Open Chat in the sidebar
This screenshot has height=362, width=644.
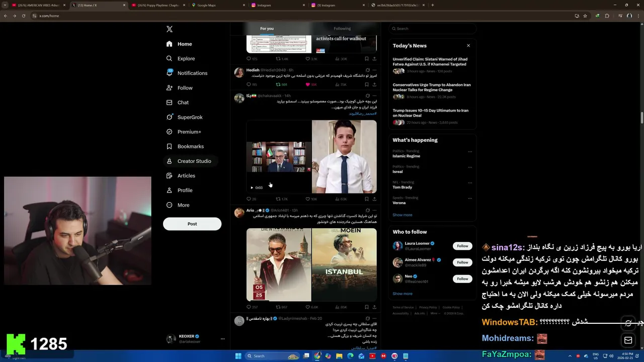pos(177,103)
